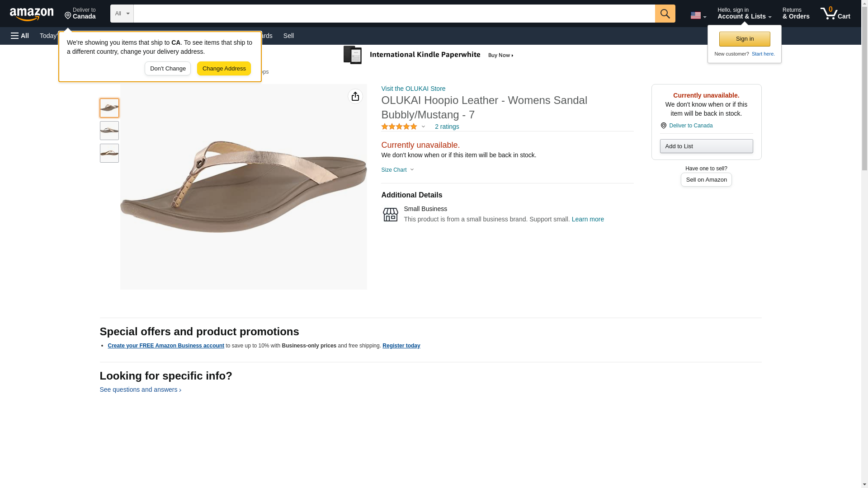The height and width of the screenshot is (488, 868).
Task: Open the Visit the OLUKAI Store link
Action: [x=413, y=89]
